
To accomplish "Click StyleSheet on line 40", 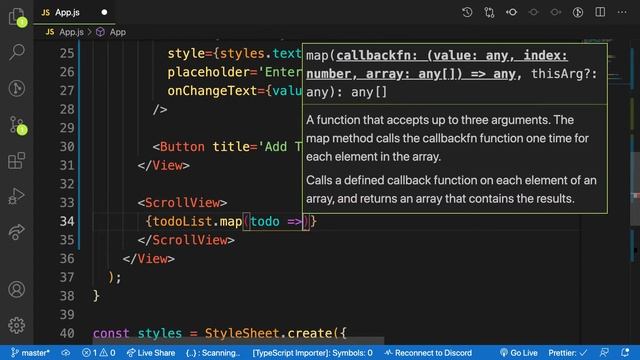I will [x=242, y=333].
